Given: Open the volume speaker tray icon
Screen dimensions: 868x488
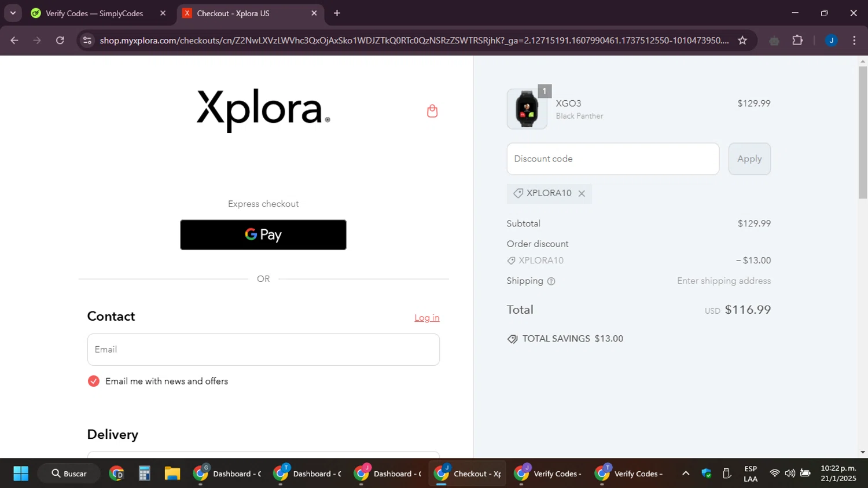Looking at the screenshot, I should click(x=790, y=474).
